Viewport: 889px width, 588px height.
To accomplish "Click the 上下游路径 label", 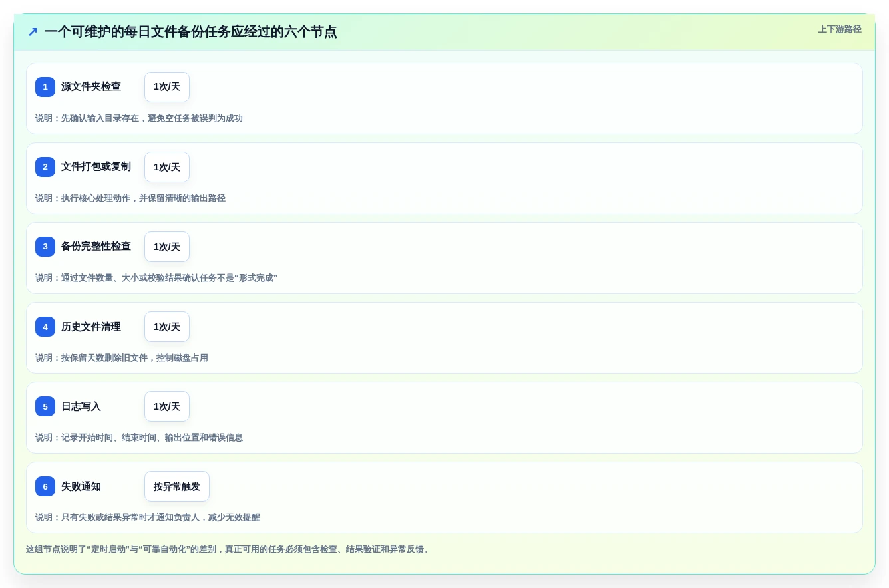I will point(840,29).
